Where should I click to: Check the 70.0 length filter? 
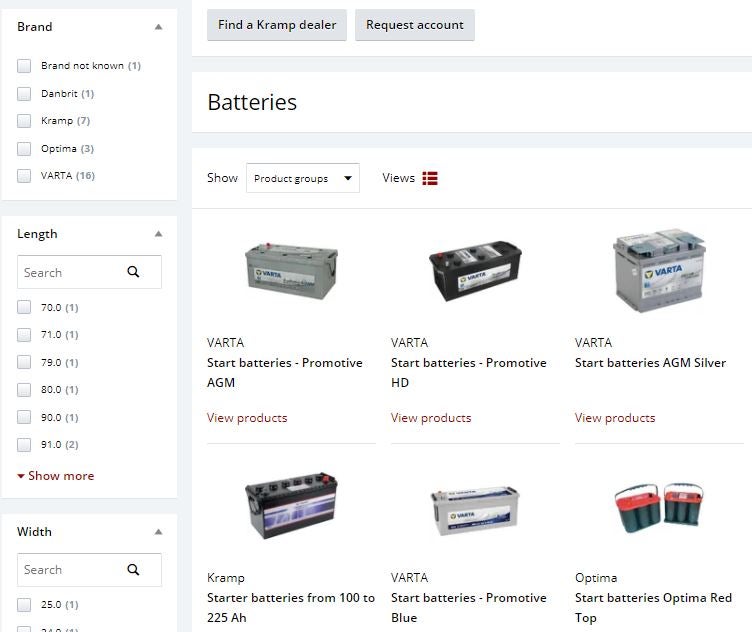click(24, 307)
